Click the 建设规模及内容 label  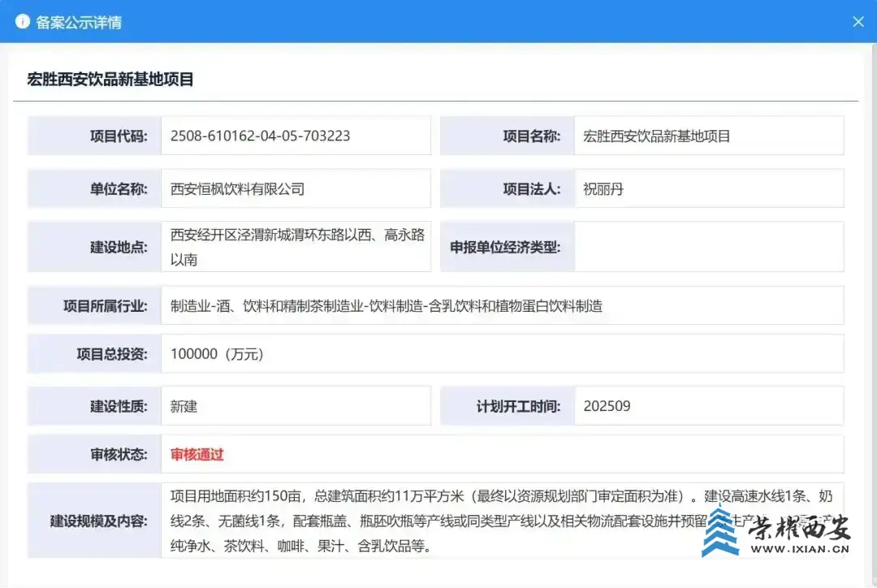tap(99, 521)
